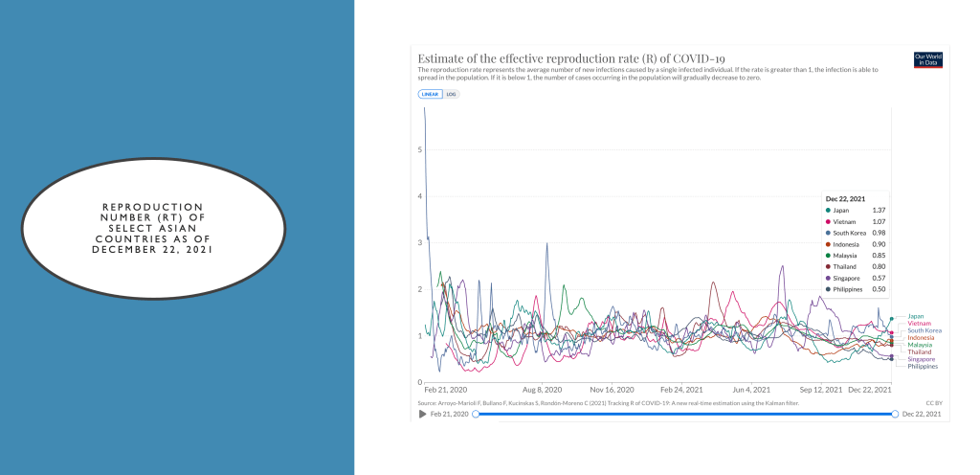Click the Dec 22, 2021 timeline end date
Screen dimensions: 980x475
click(922, 414)
